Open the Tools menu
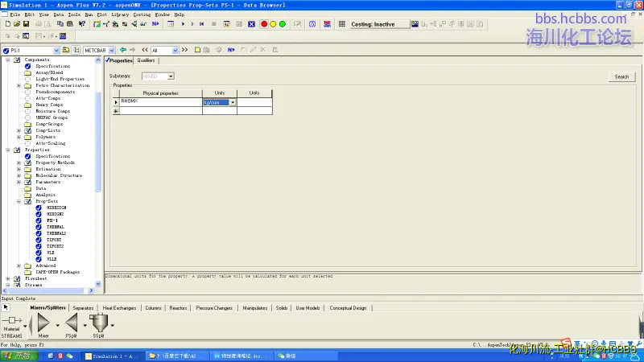 click(74, 14)
